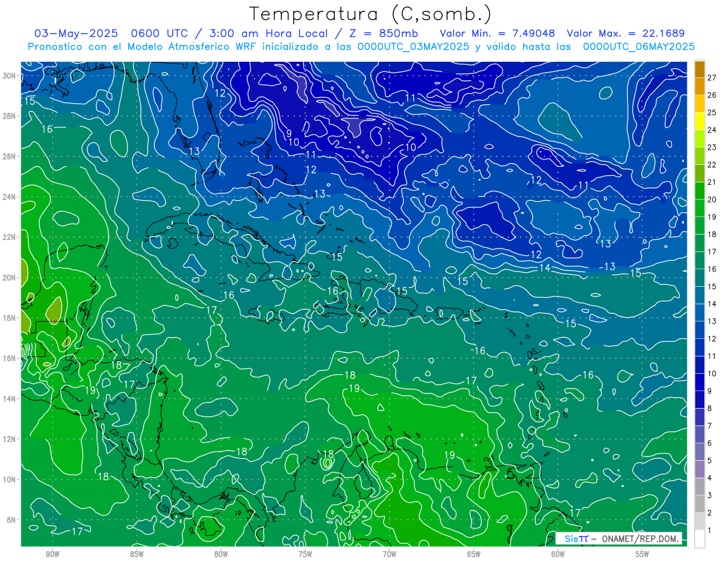Image resolution: width=728 pixels, height=562 pixels.
Task: Click color scale label "3"
Action: [710, 495]
